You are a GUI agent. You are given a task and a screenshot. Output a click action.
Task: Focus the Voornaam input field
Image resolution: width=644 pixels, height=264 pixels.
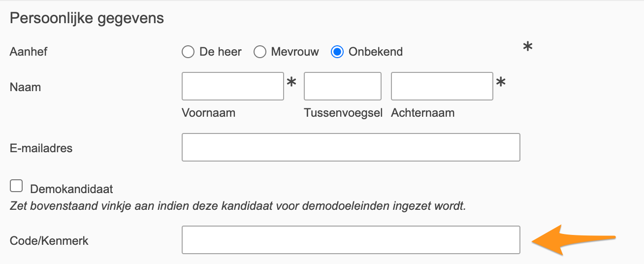[232, 86]
